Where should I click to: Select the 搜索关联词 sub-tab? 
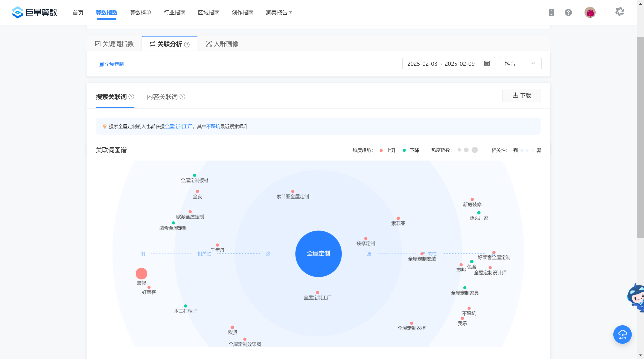click(111, 96)
